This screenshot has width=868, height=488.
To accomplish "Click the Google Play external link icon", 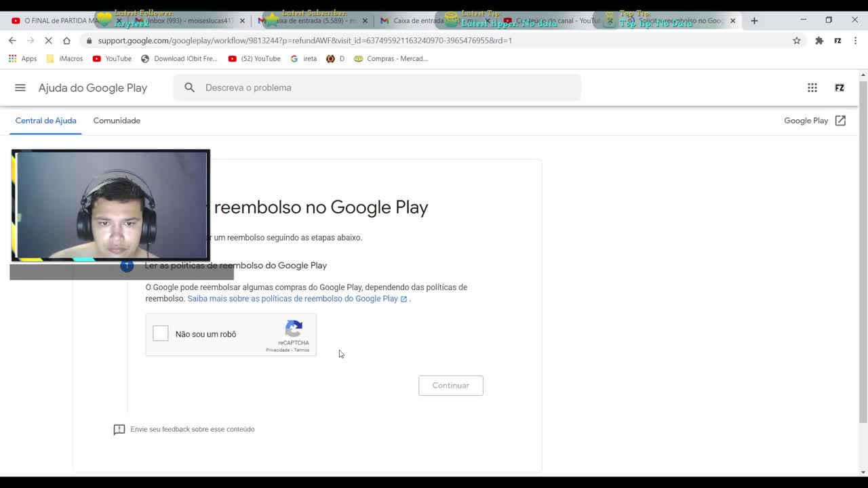I will (x=841, y=121).
